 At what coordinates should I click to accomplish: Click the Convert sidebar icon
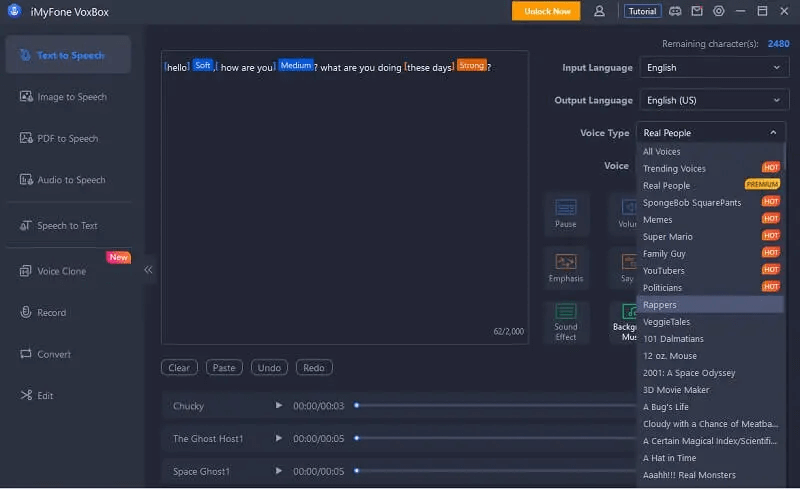[26, 354]
